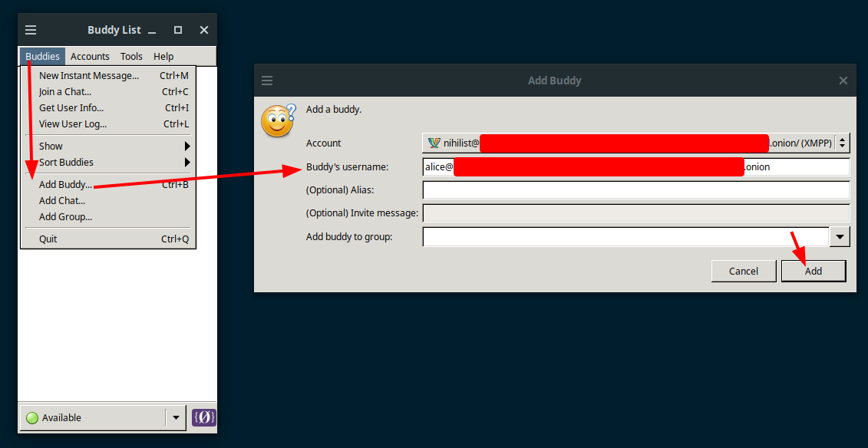868x448 pixels.
Task: Minimize the Buddy List window
Action: pos(152,31)
